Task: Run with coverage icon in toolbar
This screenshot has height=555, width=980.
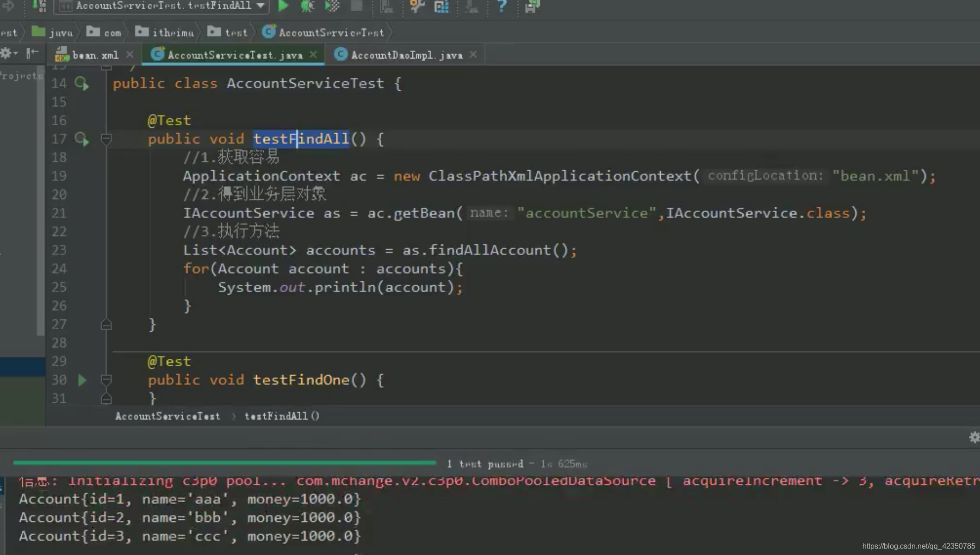Action: pyautogui.click(x=332, y=6)
